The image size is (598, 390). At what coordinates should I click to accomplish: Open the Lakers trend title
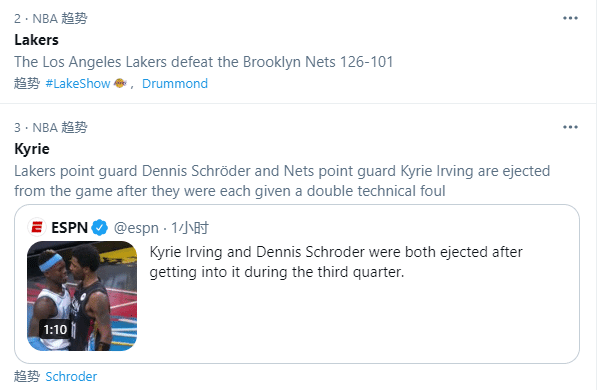(37, 40)
